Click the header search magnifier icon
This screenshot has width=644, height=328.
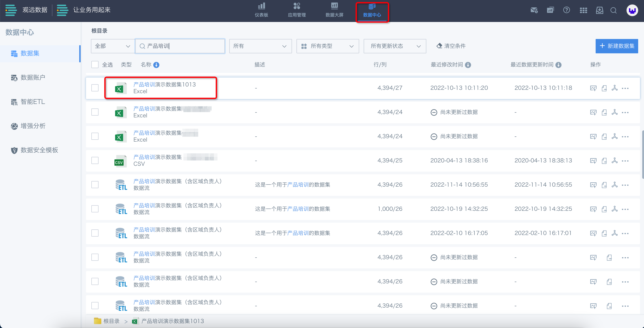pos(614,10)
